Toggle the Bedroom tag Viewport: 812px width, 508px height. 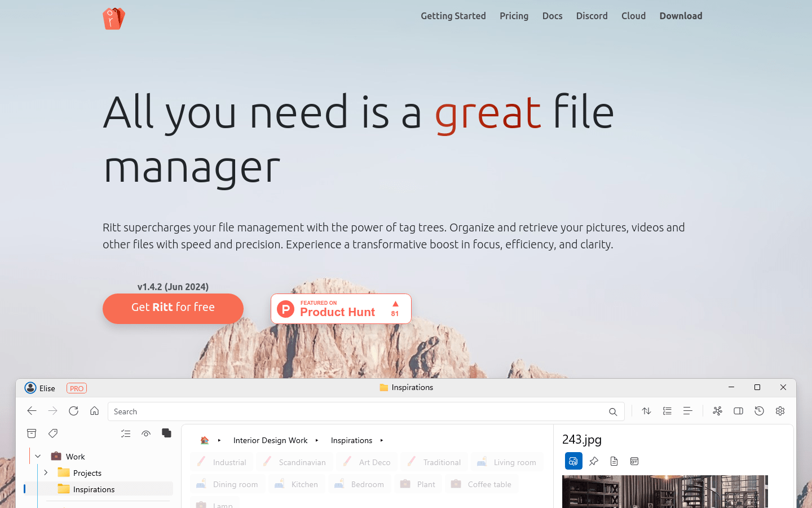[x=359, y=484]
